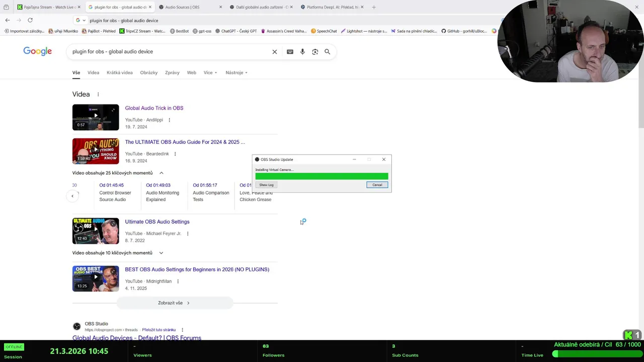Open Global Audio Trick in OBS link
644x362 pixels.
[x=154, y=108]
